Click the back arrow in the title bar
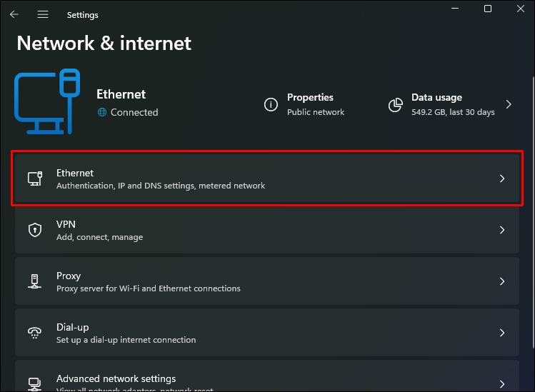 coord(14,14)
